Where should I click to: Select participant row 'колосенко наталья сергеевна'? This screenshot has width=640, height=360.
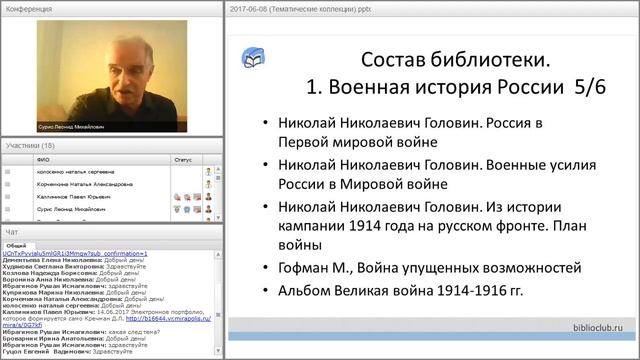(108, 172)
